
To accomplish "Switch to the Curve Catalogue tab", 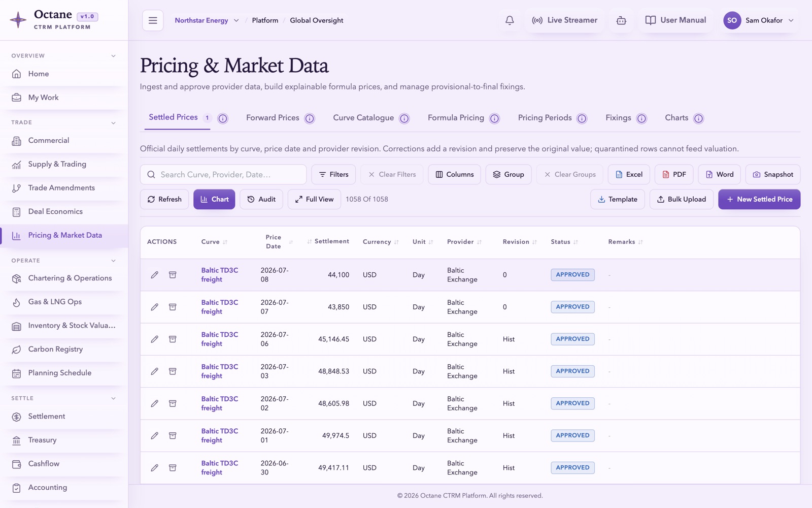I will pyautogui.click(x=363, y=118).
